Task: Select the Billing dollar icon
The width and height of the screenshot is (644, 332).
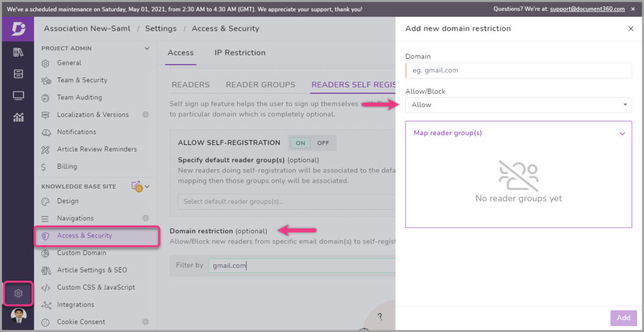Action: tap(48, 167)
